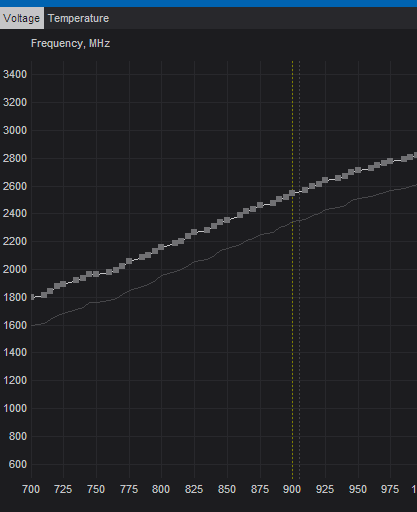Select the curve point above 825 mV
Screen dimensions: 417x512
(x=194, y=232)
